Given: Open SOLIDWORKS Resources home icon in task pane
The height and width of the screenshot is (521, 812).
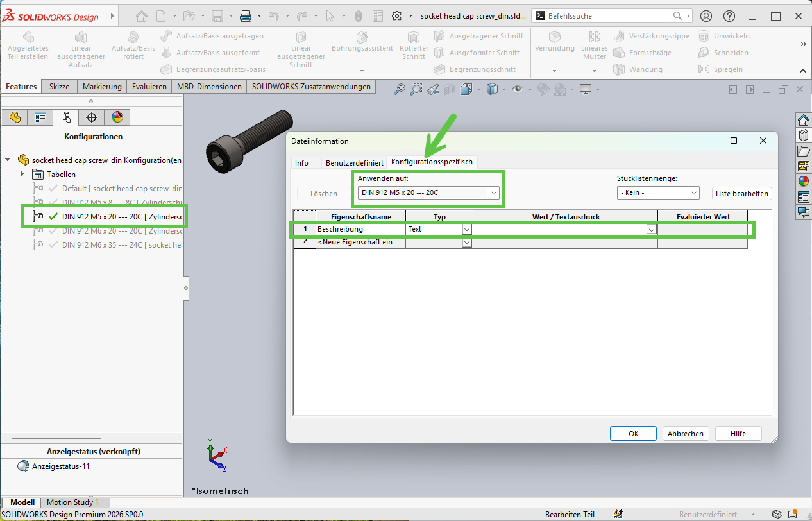Looking at the screenshot, I should [x=803, y=120].
